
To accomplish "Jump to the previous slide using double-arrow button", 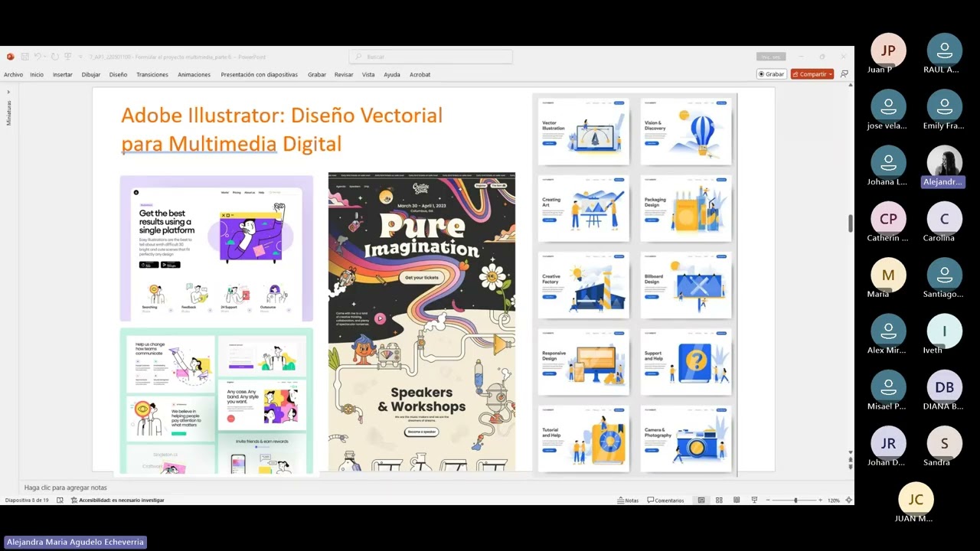I will tap(850, 459).
